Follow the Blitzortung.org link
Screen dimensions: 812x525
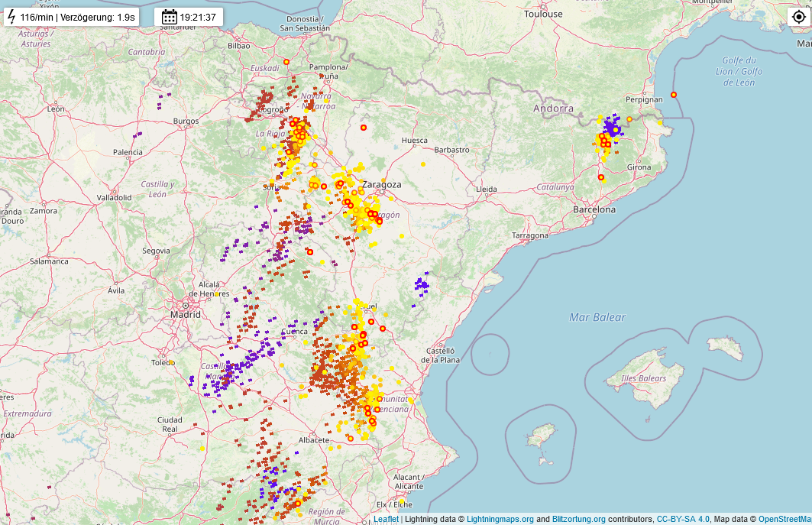[578, 519]
